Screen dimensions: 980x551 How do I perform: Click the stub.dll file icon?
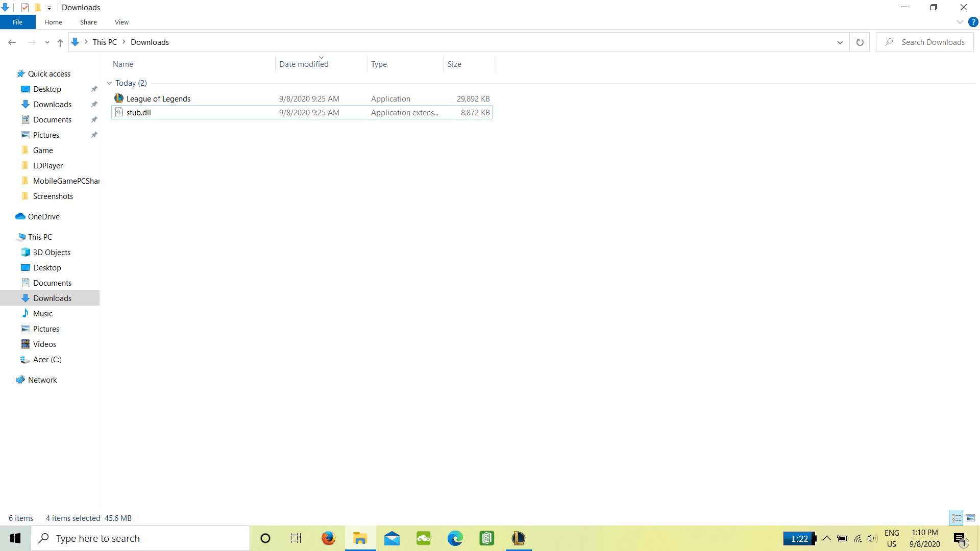click(119, 112)
